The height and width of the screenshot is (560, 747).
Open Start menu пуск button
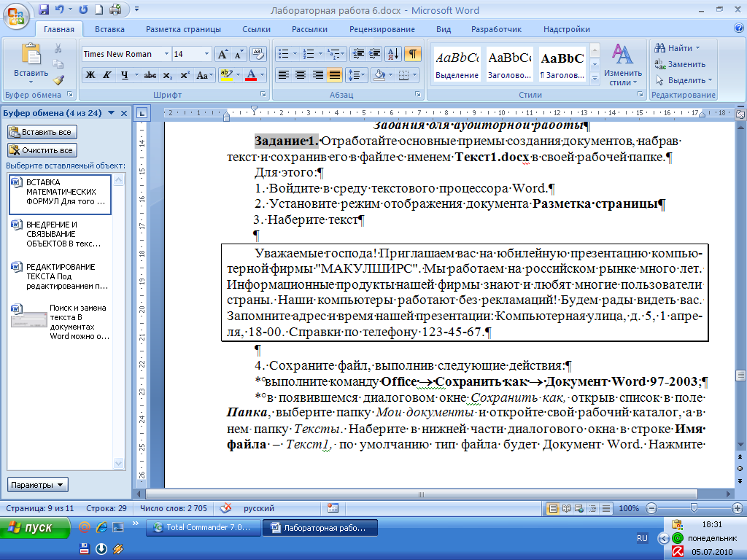point(34,528)
